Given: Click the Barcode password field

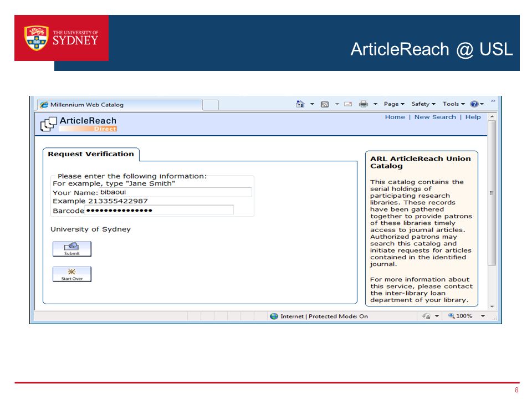Looking at the screenshot, I should click(x=159, y=210).
